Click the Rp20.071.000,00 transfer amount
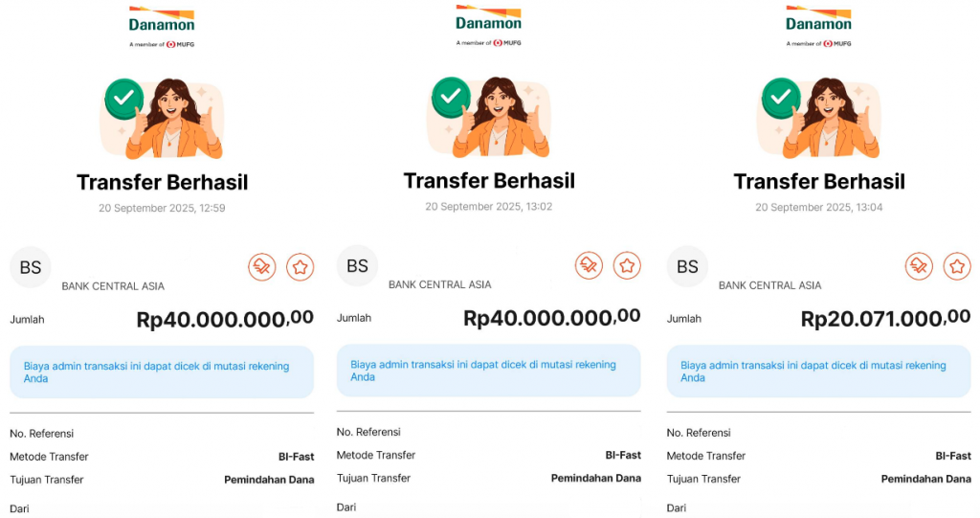This screenshot has height=518, width=980. (885, 318)
